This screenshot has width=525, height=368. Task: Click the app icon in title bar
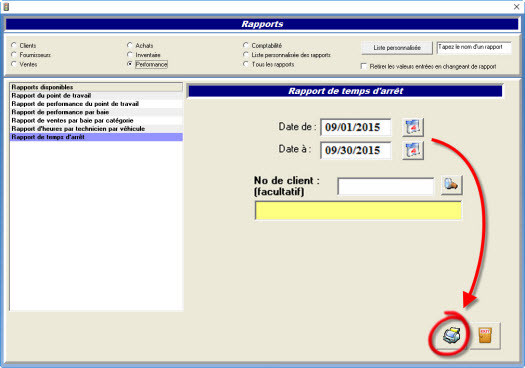click(6, 6)
